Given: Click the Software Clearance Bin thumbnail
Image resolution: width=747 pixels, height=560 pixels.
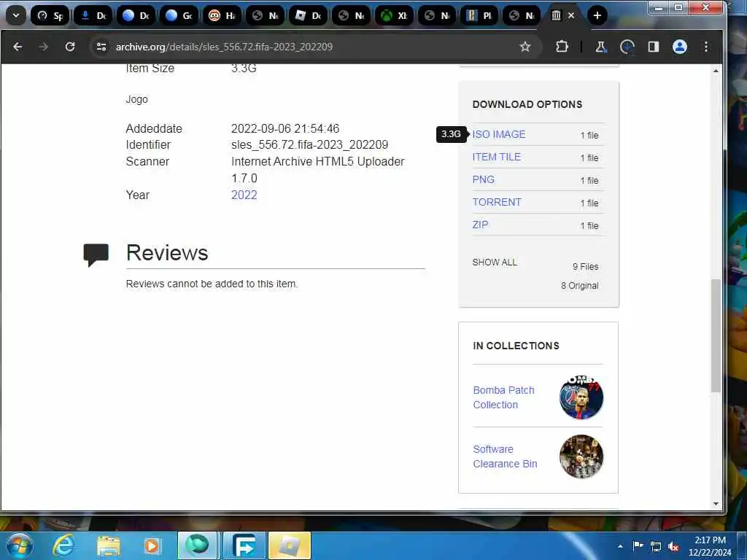Looking at the screenshot, I should [581, 456].
